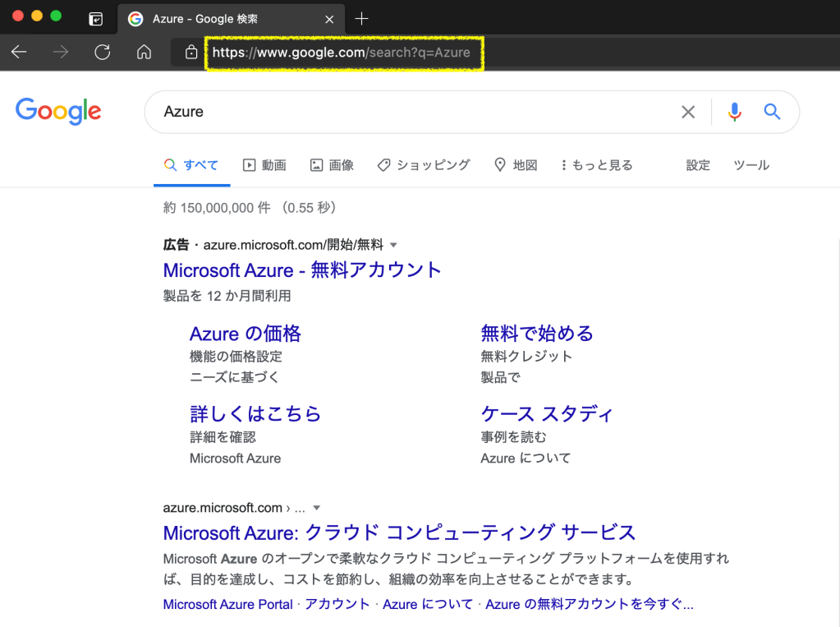Click the Azure search text field
840x627 pixels.
coord(411,112)
